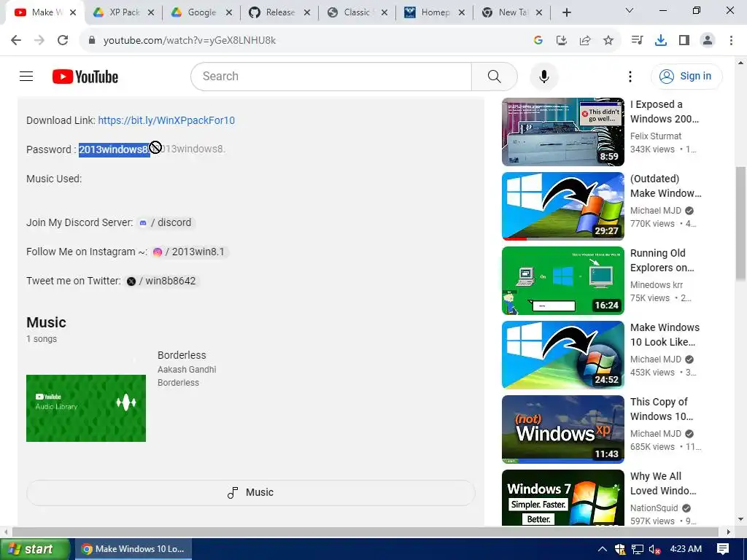747x560 pixels.
Task: Open This Copy of Windows 10 thumbnail
Action: pos(563,429)
